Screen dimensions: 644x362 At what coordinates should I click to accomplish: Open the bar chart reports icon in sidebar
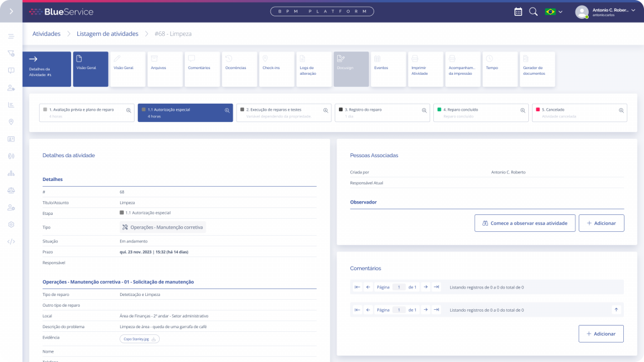pyautogui.click(x=11, y=105)
